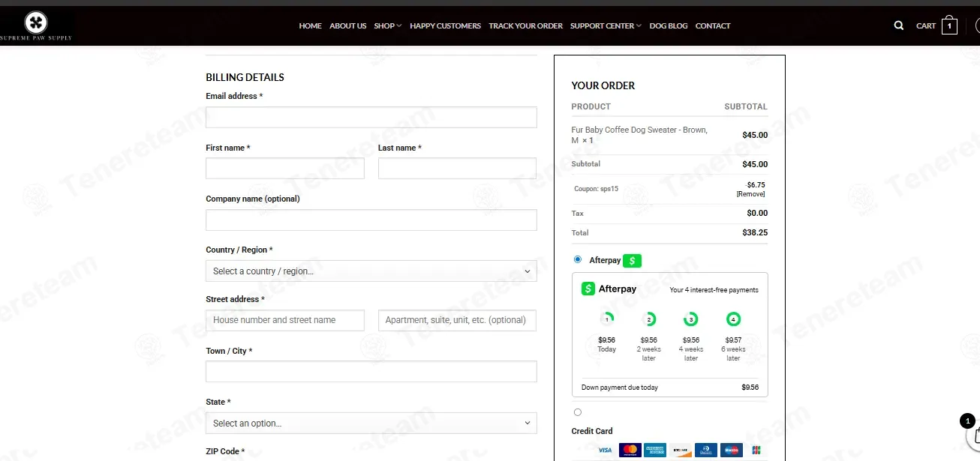Open the Country / Region dropdown
The image size is (980, 461).
point(371,271)
